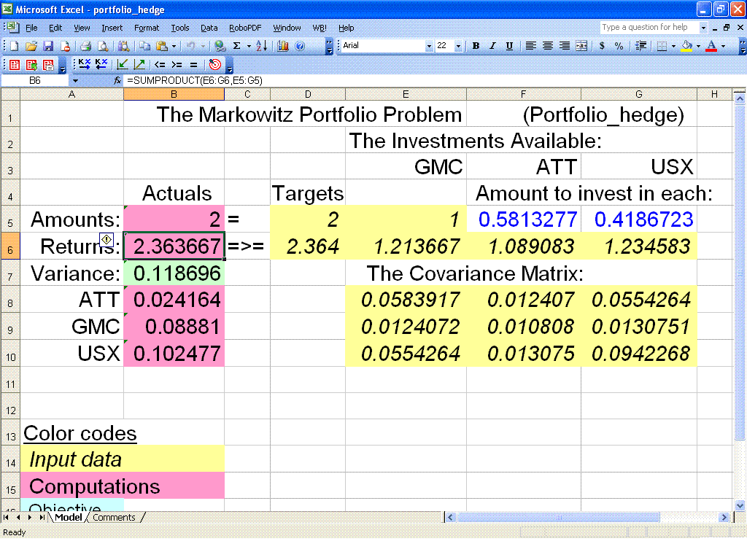The width and height of the screenshot is (747, 560).
Task: Click the horizontal scrollbar thumb
Action: (558, 518)
